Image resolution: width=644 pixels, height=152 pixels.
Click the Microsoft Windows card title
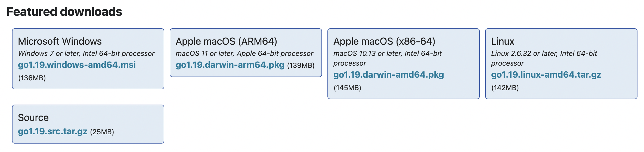(x=60, y=41)
